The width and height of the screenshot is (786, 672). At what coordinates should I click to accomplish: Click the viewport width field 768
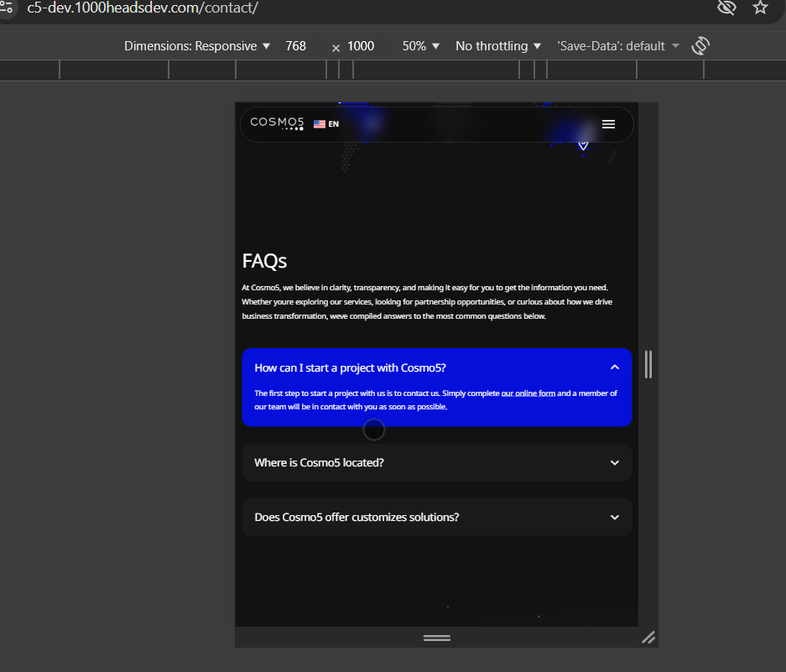pyautogui.click(x=296, y=46)
